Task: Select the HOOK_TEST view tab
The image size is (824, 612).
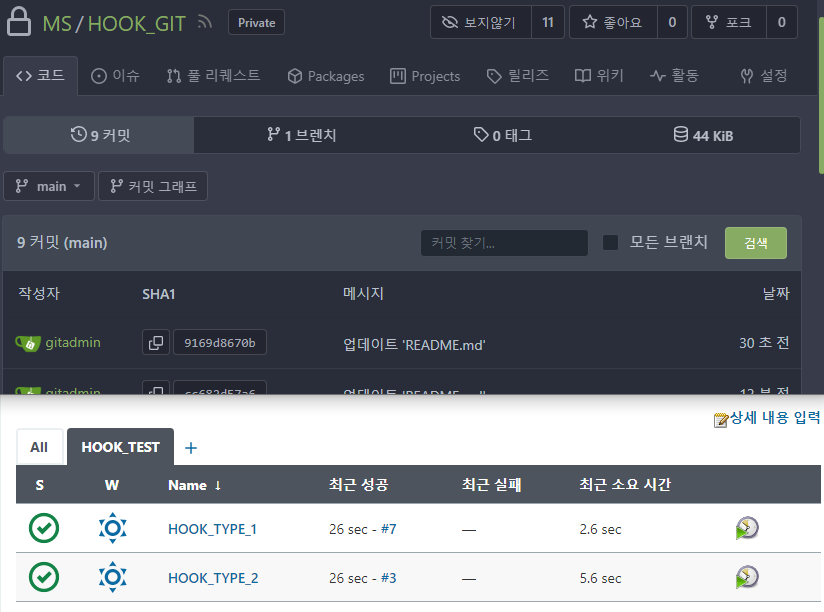Action: coord(120,447)
